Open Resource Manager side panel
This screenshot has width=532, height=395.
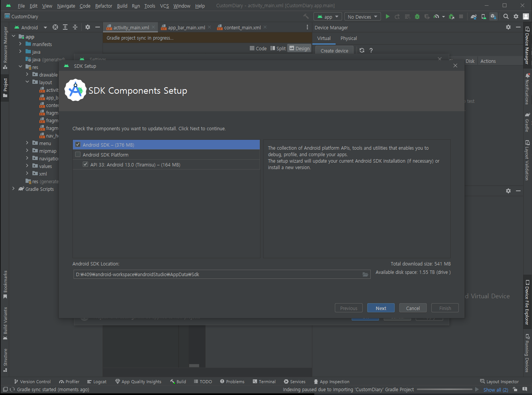[5, 48]
